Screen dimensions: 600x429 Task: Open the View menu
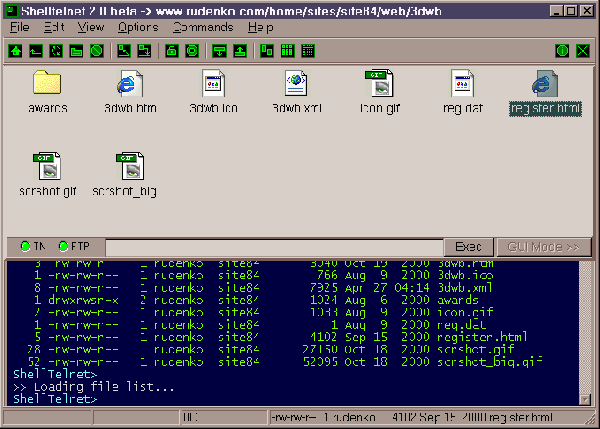point(90,27)
